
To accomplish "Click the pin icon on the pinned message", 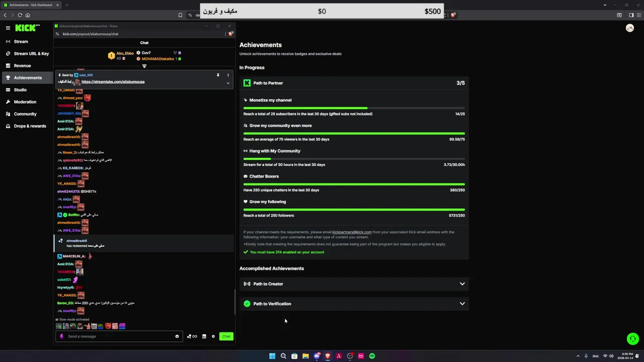I will [218, 75].
